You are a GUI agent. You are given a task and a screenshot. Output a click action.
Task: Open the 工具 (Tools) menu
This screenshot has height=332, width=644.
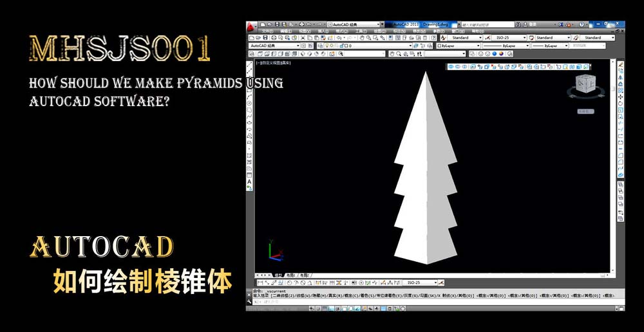(x=361, y=31)
